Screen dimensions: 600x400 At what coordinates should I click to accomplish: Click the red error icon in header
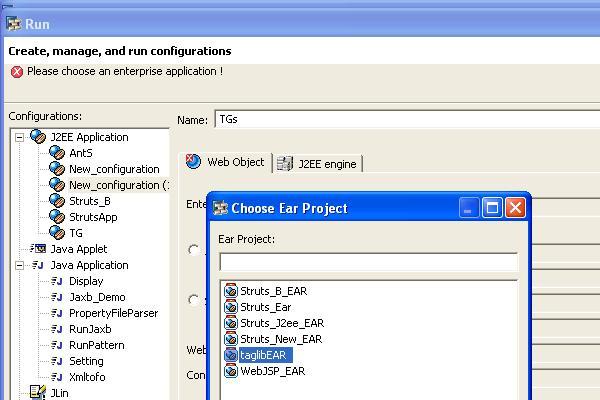(17, 72)
